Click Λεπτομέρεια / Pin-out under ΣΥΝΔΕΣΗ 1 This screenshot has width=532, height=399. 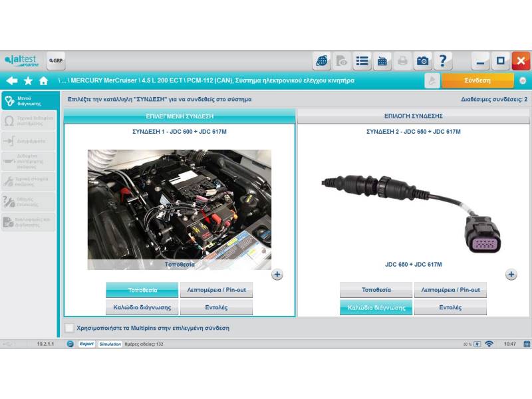tap(216, 290)
